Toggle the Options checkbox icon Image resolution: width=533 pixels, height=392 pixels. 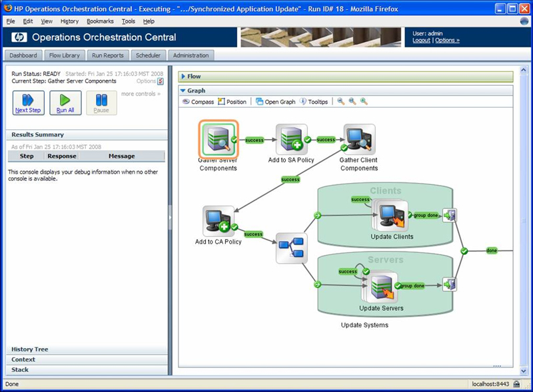click(x=161, y=81)
